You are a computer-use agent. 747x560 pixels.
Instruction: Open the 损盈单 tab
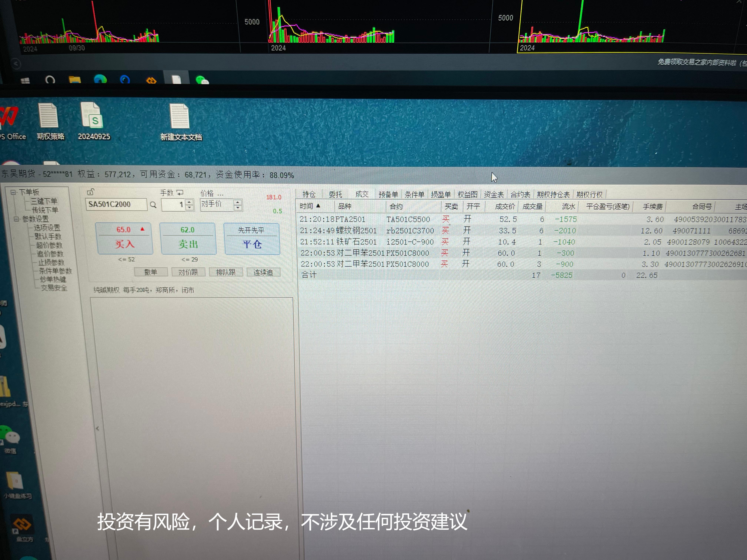click(441, 194)
